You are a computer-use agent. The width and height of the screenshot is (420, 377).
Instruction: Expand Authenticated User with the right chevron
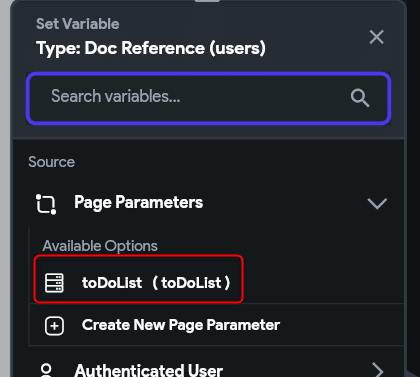click(x=378, y=370)
